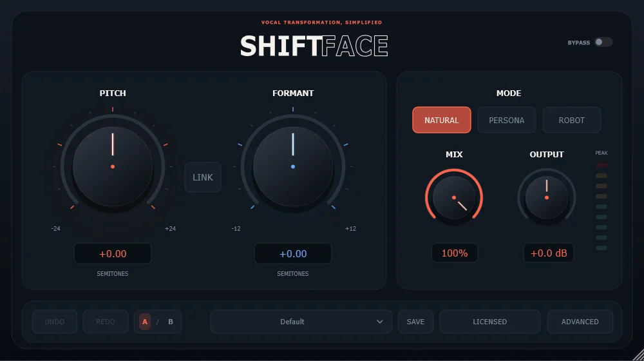
Task: Open the Advanced settings
Action: pos(580,322)
